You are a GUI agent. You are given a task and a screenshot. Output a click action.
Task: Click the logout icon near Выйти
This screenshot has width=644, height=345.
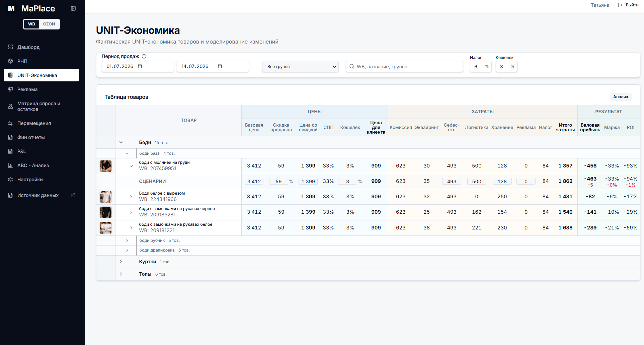click(620, 5)
